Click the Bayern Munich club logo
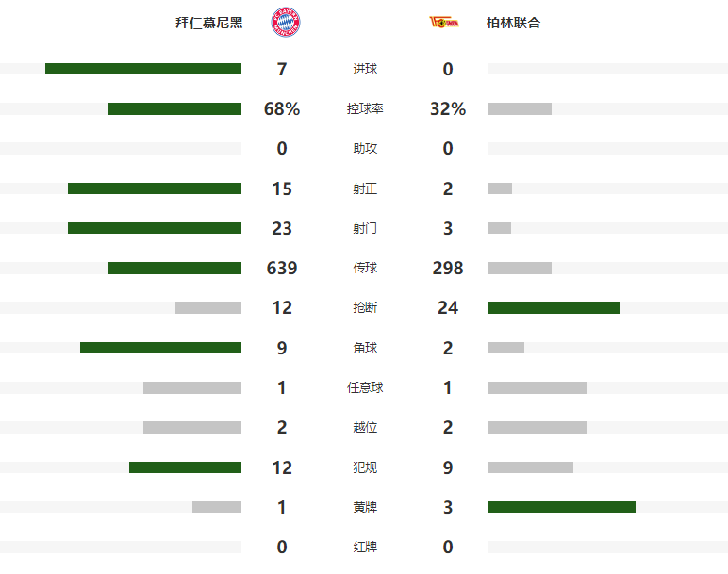728x574 pixels. point(286,23)
